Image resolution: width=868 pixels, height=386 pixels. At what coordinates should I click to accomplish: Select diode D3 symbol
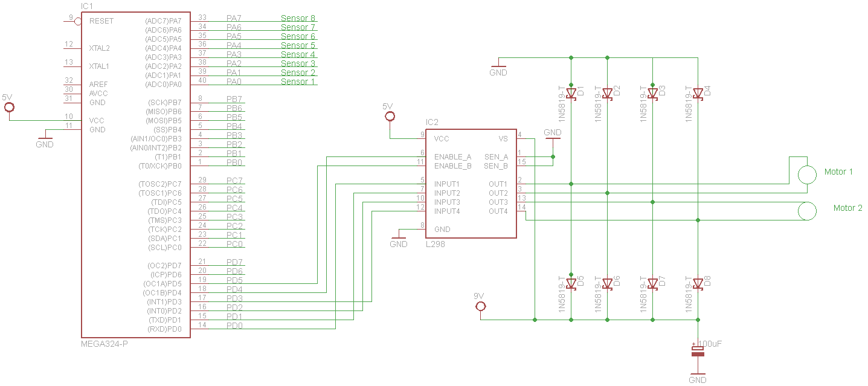(653, 93)
